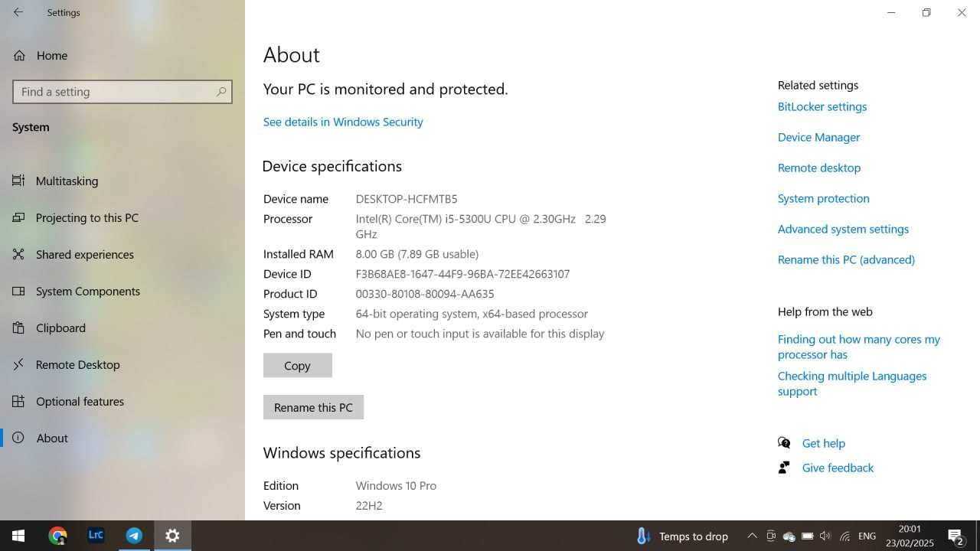Click the Shared experiences icon
This screenshot has height=551, width=980.
(x=18, y=254)
